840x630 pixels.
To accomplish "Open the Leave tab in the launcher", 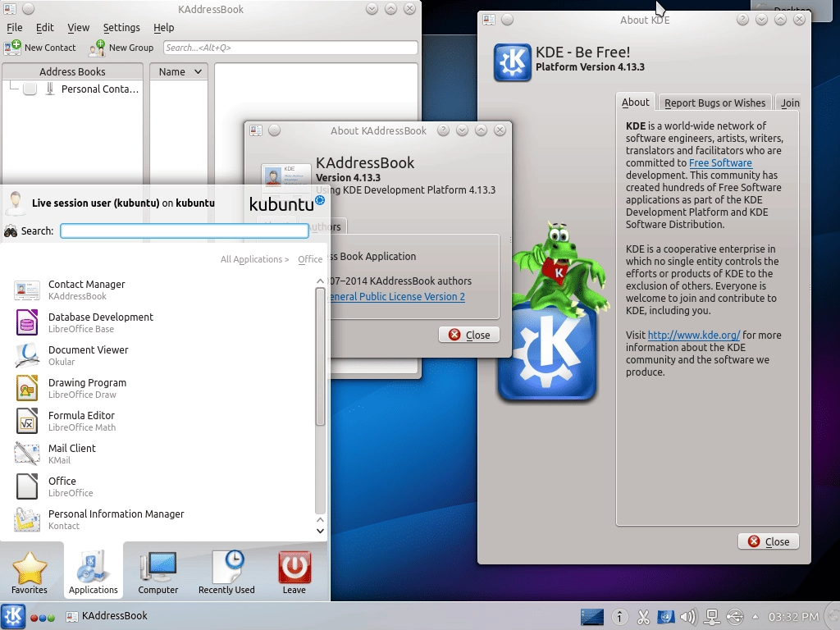I will 294,572.
